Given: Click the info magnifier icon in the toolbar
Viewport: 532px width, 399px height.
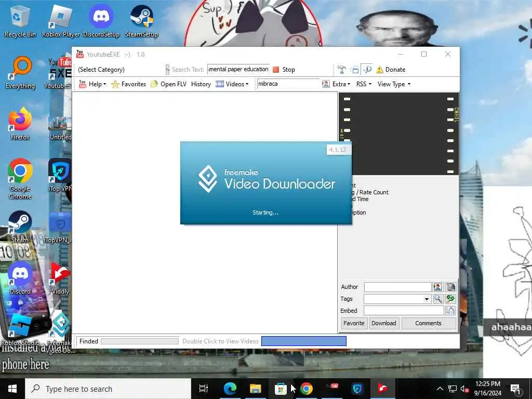Looking at the screenshot, I should click(x=367, y=70).
